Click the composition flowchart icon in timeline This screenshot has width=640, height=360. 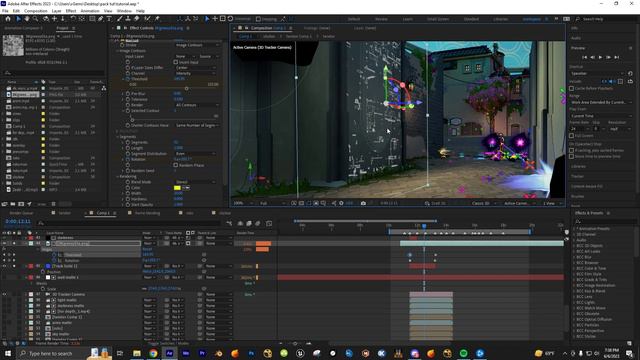229,223
